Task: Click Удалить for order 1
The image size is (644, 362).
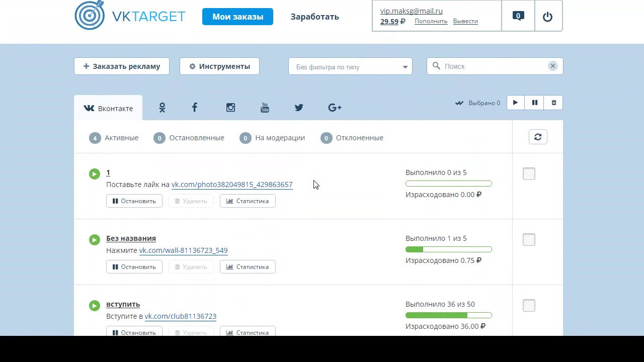Action: 191,201
